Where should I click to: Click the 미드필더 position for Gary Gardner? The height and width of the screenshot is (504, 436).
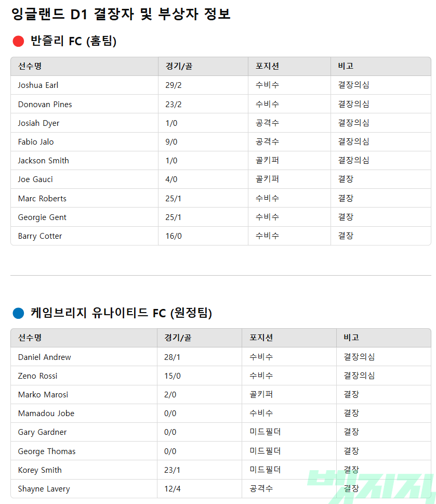(265, 432)
